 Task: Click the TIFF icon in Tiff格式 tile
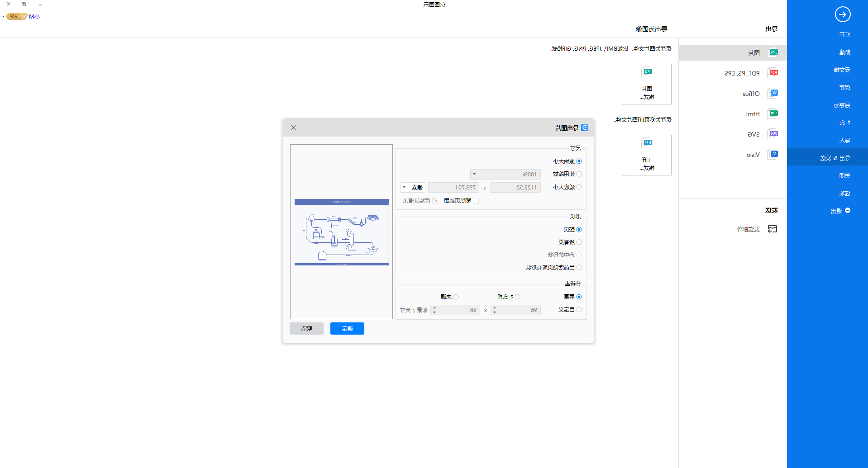pos(647,143)
